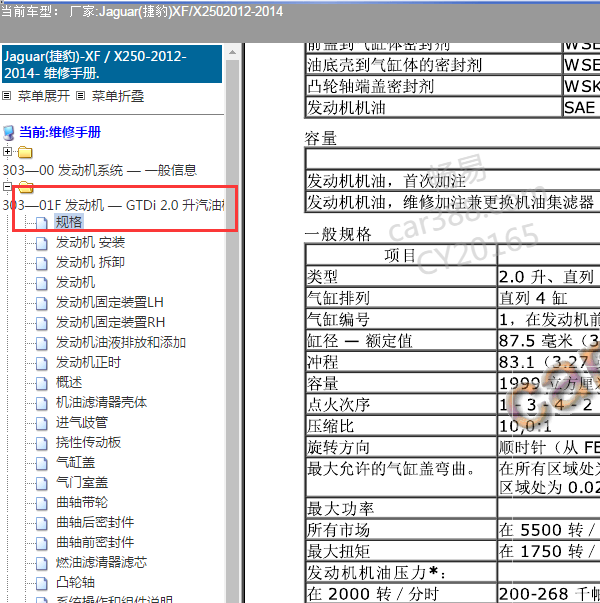
Task: Open the 进气歧管 page
Action: [x=82, y=422]
